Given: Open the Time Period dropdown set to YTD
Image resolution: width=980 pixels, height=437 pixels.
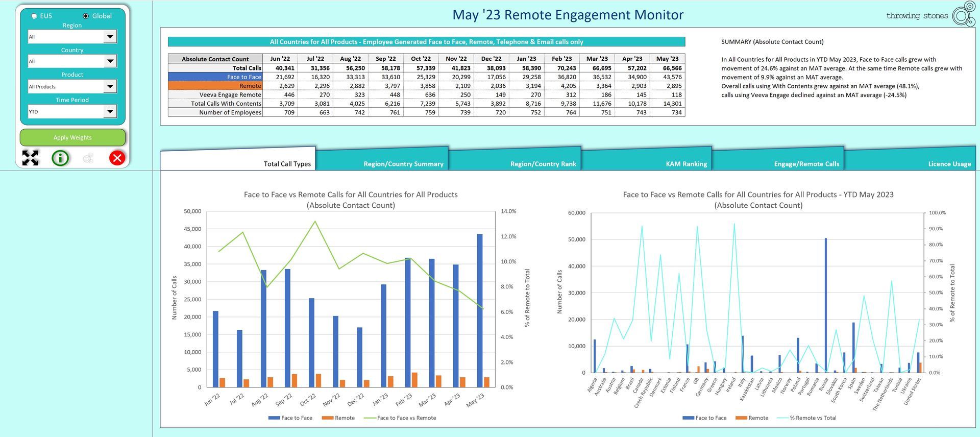Looking at the screenshot, I should (x=110, y=111).
